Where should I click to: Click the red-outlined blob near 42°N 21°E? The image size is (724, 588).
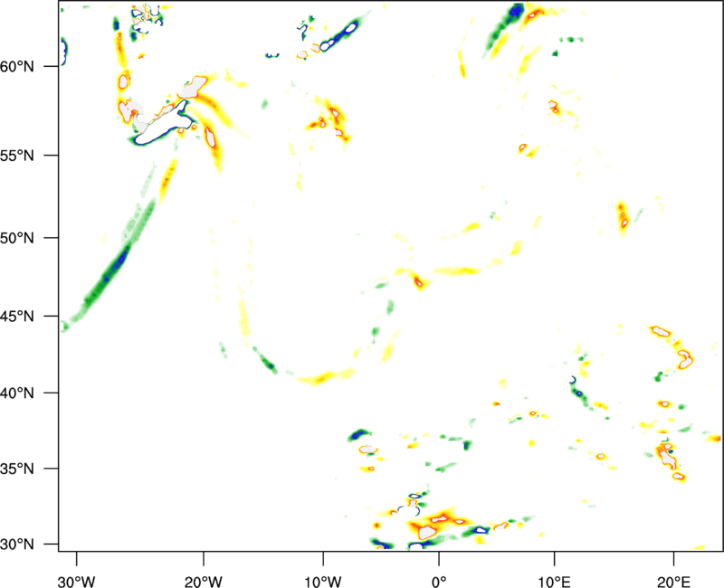point(685,359)
